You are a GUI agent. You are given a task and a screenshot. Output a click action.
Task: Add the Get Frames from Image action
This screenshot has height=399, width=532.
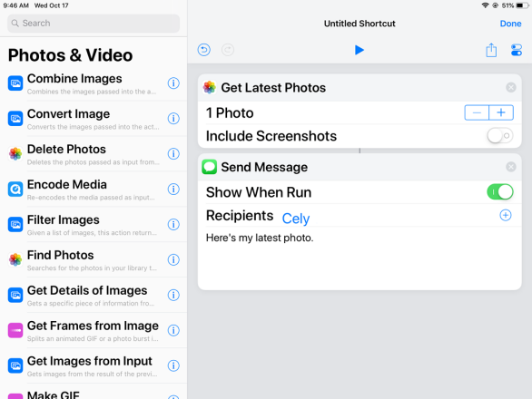pos(84,330)
